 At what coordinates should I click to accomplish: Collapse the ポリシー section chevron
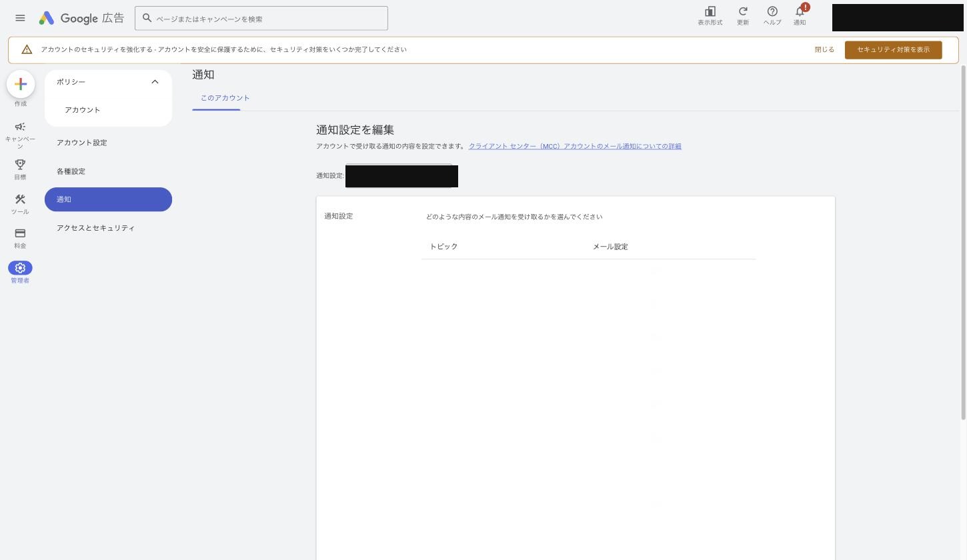click(155, 82)
